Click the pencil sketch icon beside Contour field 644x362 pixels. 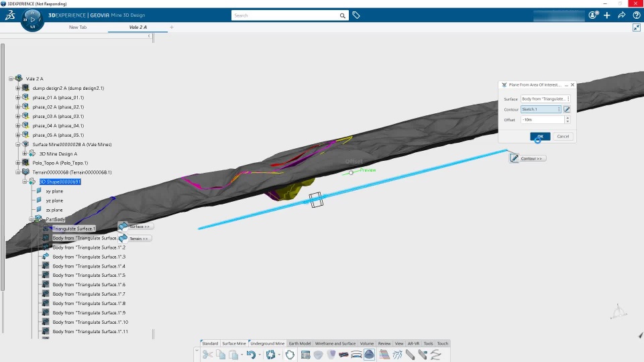pyautogui.click(x=567, y=109)
